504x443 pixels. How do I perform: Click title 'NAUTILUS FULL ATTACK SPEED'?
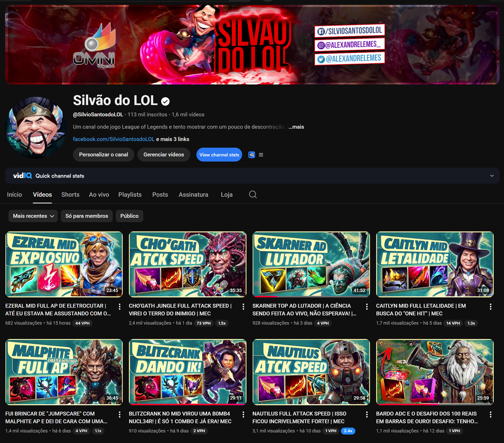point(299,417)
